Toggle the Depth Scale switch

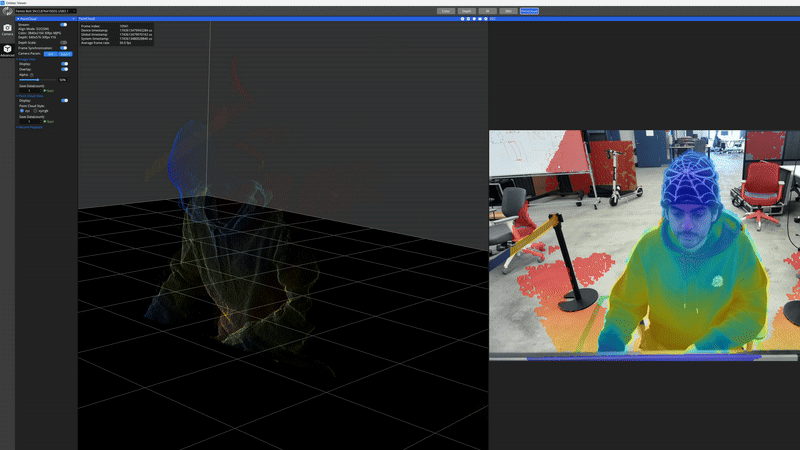(64, 43)
